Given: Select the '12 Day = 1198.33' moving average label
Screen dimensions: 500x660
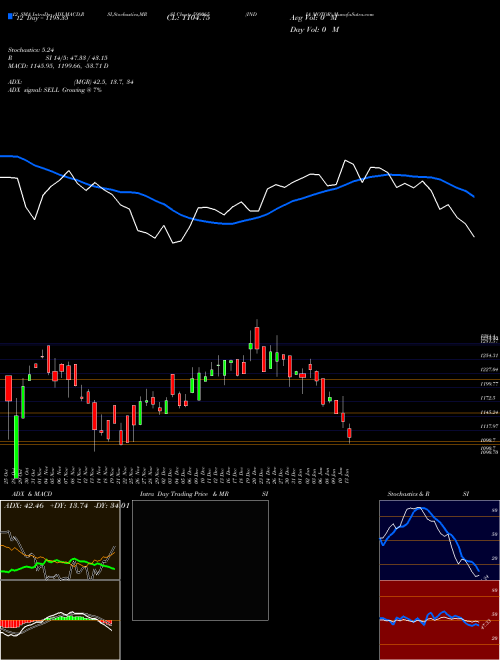Looking at the screenshot, I should 41,18.
